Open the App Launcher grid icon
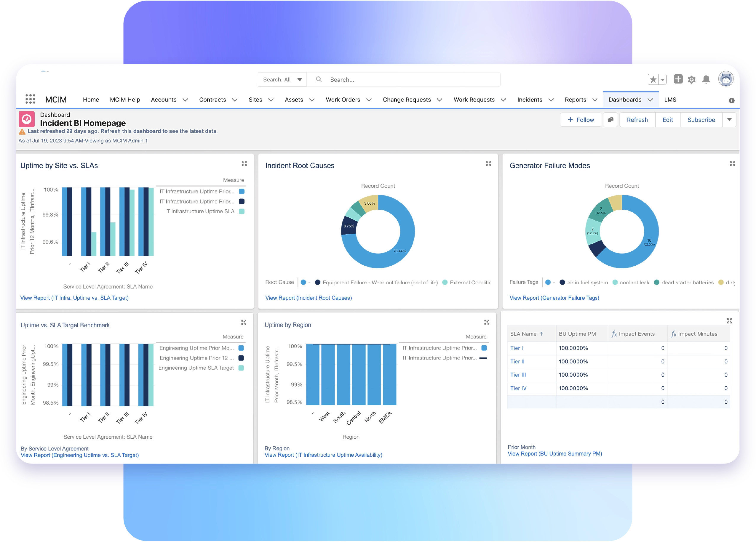The image size is (756, 542). (30, 99)
